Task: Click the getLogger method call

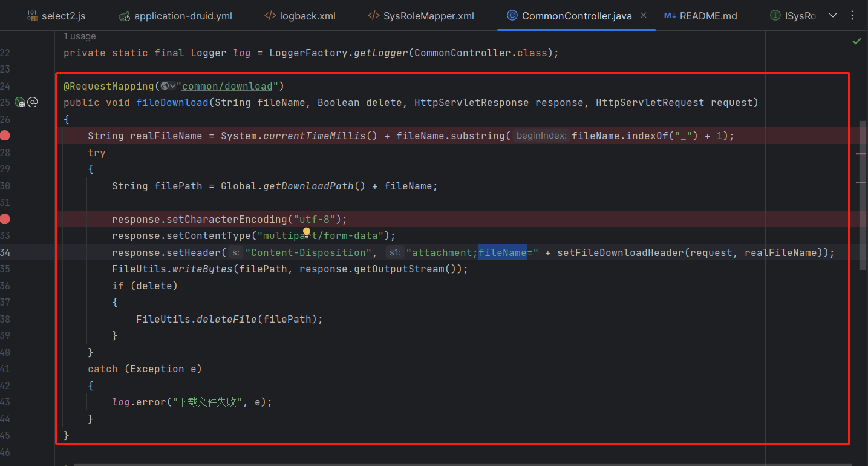Action: pos(381,53)
